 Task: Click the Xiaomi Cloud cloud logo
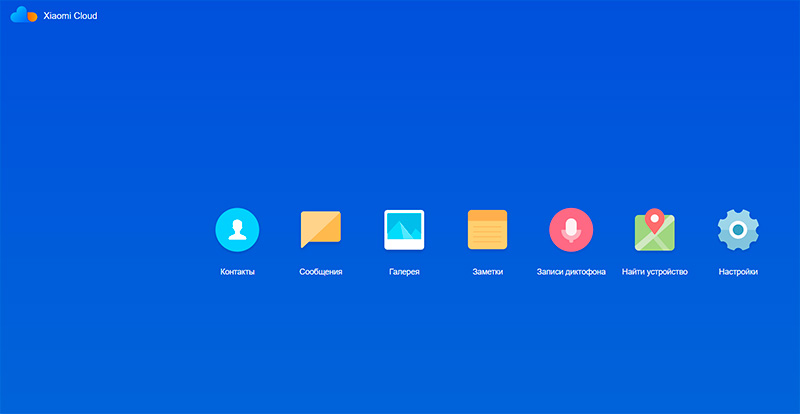24,16
